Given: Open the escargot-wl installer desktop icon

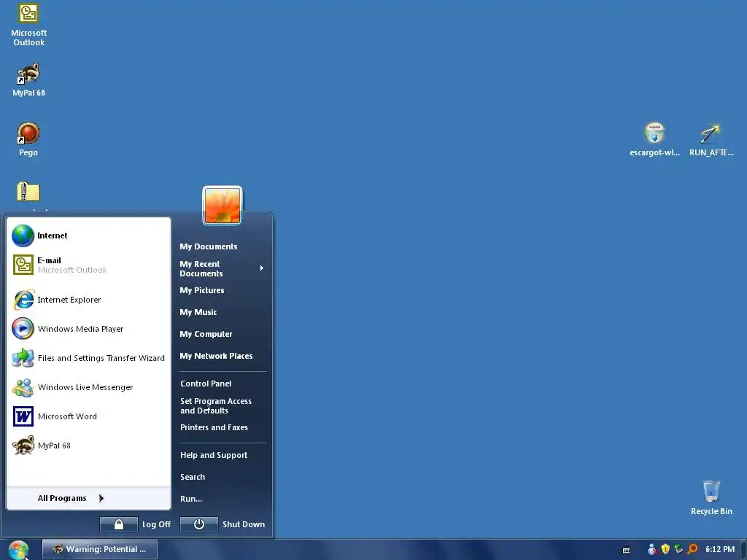Looking at the screenshot, I should click(x=654, y=139).
